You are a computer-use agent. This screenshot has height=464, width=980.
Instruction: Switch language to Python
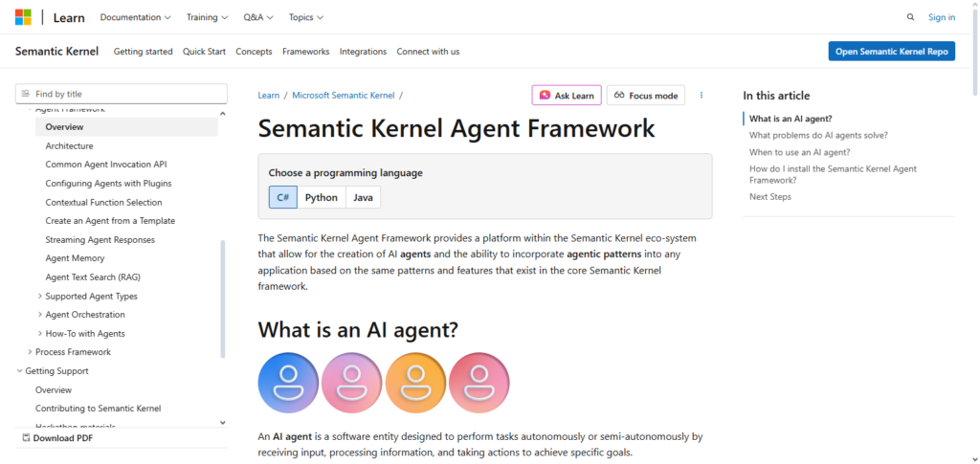pos(322,197)
